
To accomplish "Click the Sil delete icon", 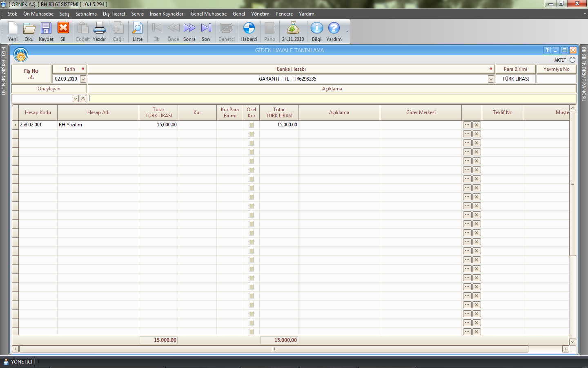I will pyautogui.click(x=63, y=29).
